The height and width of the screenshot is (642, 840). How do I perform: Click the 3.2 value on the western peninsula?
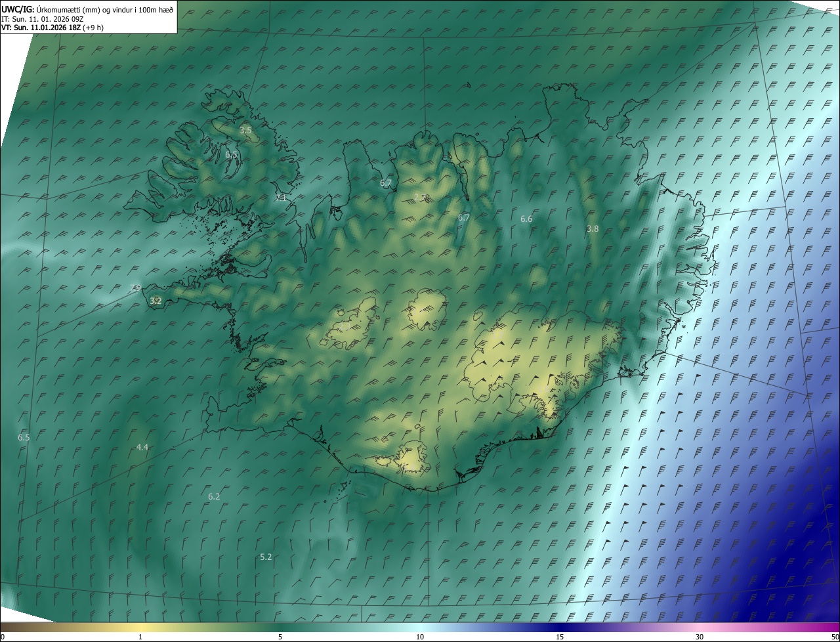coord(156,301)
